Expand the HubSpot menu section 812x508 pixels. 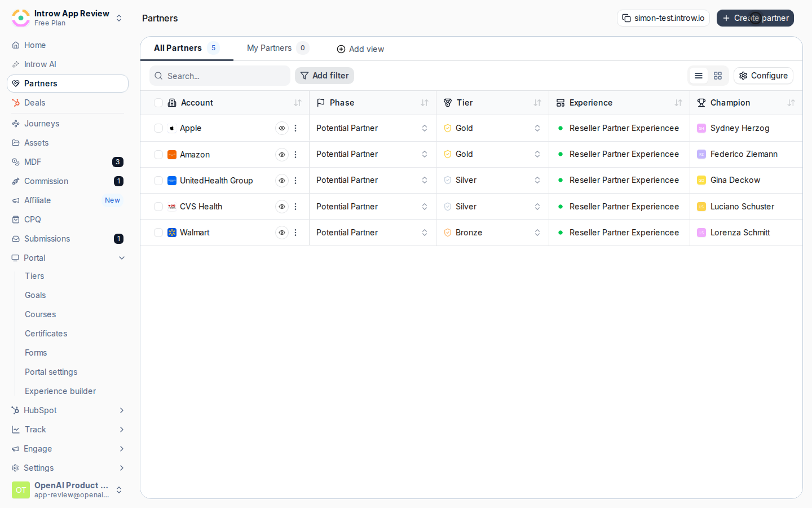click(68, 410)
